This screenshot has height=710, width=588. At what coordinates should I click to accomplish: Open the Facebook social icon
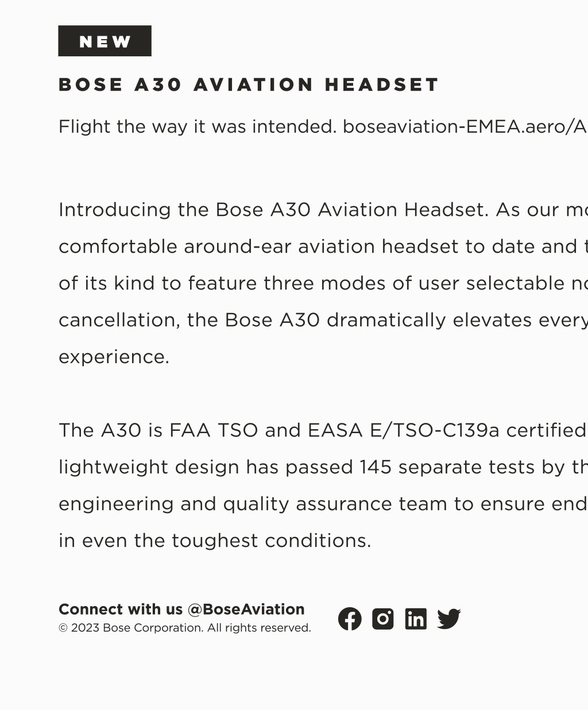(350, 619)
